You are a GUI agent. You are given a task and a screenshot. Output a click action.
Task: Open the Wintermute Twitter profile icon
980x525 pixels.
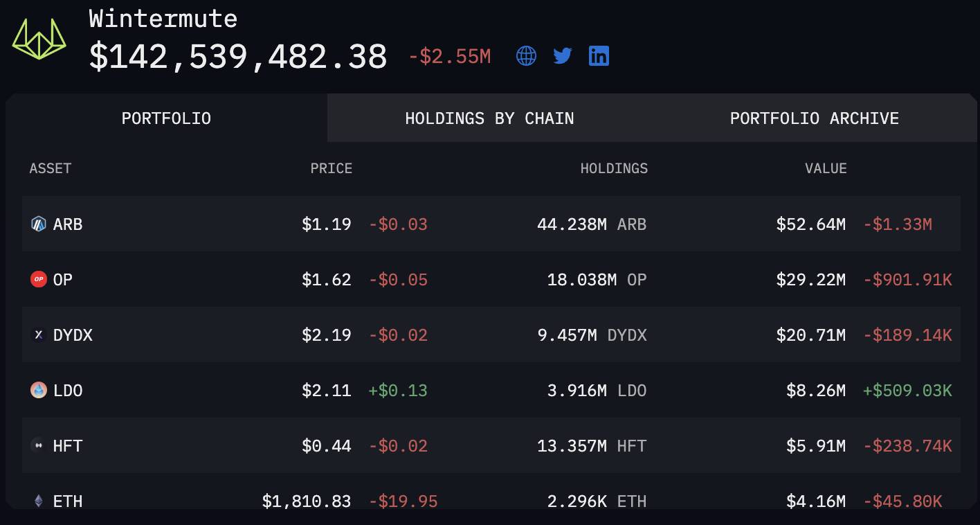click(x=563, y=56)
